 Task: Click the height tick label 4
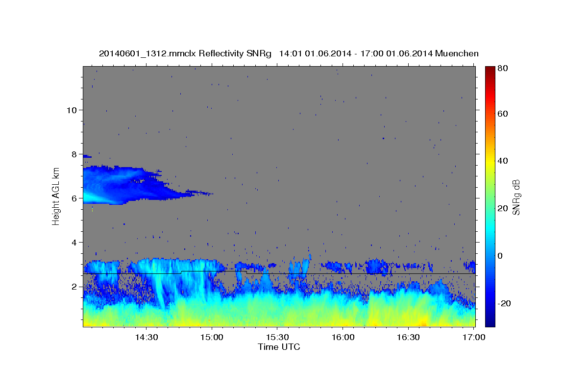point(73,242)
